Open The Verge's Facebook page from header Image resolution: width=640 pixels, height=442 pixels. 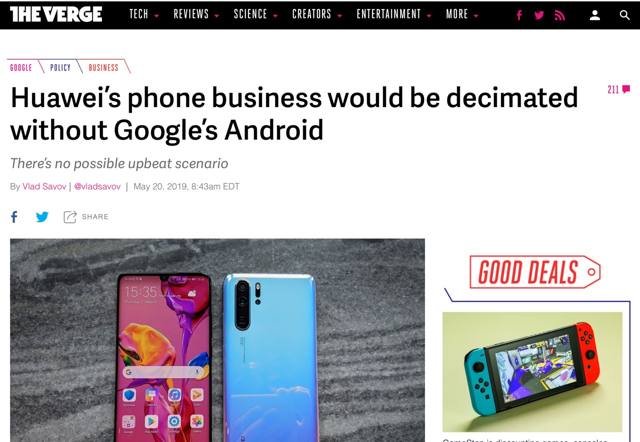coord(519,15)
